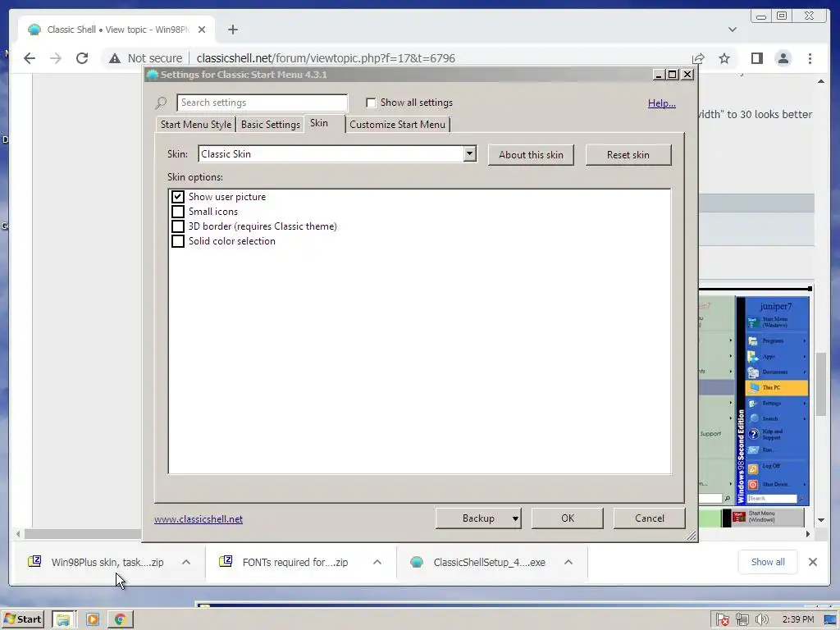The width and height of the screenshot is (840, 630).
Task: Open a new Chrome tab with plus
Action: click(x=232, y=30)
